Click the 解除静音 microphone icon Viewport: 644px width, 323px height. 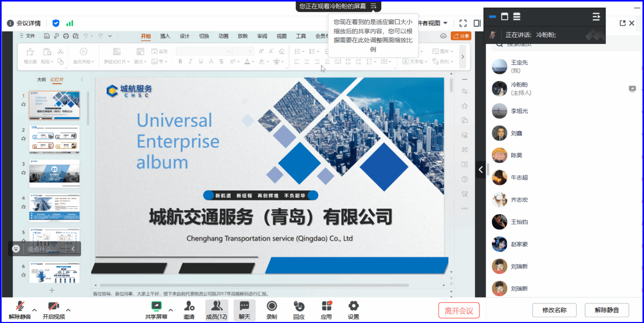coord(20,306)
